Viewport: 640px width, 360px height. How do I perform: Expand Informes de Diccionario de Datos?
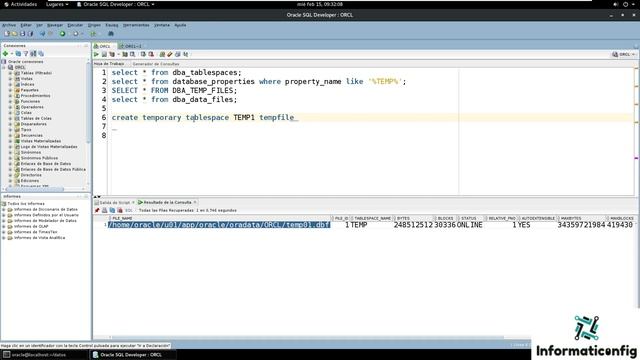click(x=4, y=209)
